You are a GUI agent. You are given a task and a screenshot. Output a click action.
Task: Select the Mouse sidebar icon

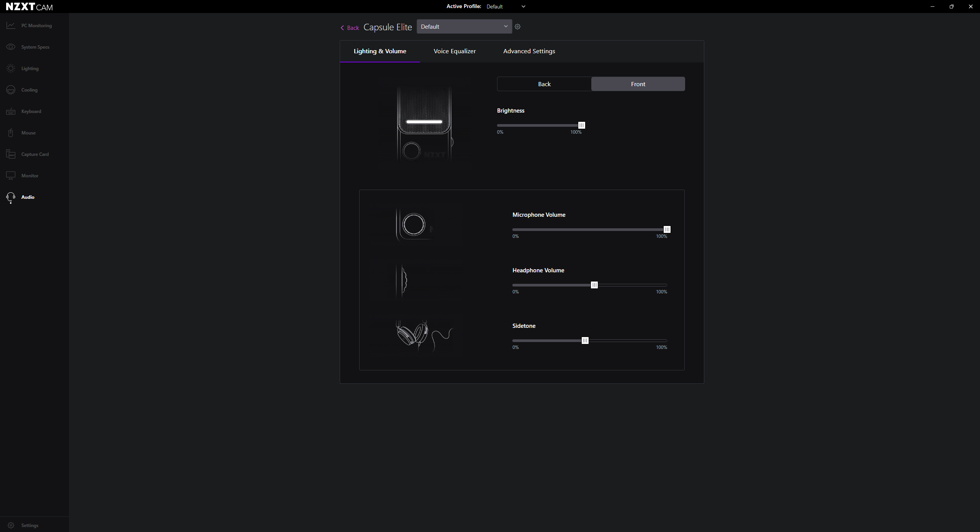pos(11,133)
